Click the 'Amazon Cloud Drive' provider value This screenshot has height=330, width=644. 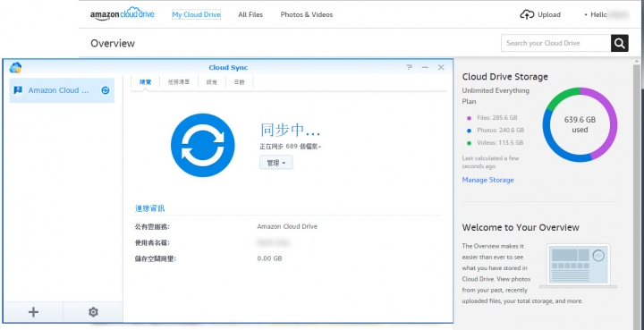click(287, 226)
